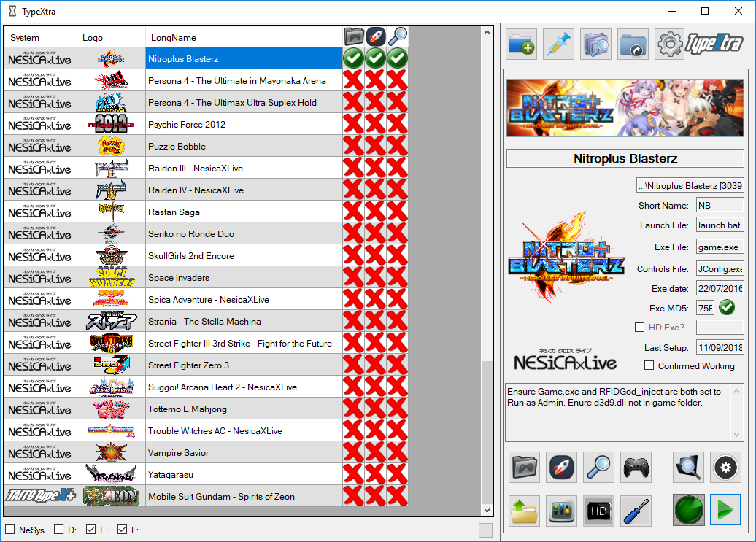
Task: Select the Rastan Saga row
Action: click(x=244, y=212)
